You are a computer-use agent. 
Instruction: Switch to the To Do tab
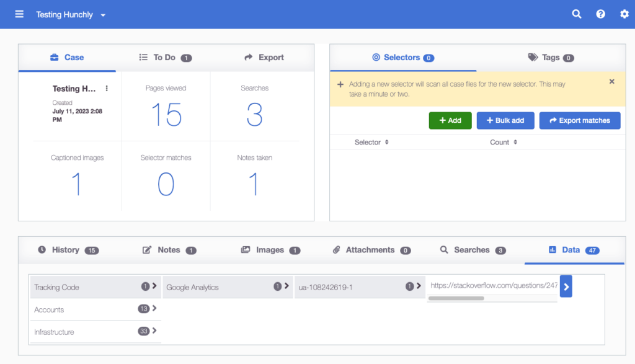coord(164,58)
